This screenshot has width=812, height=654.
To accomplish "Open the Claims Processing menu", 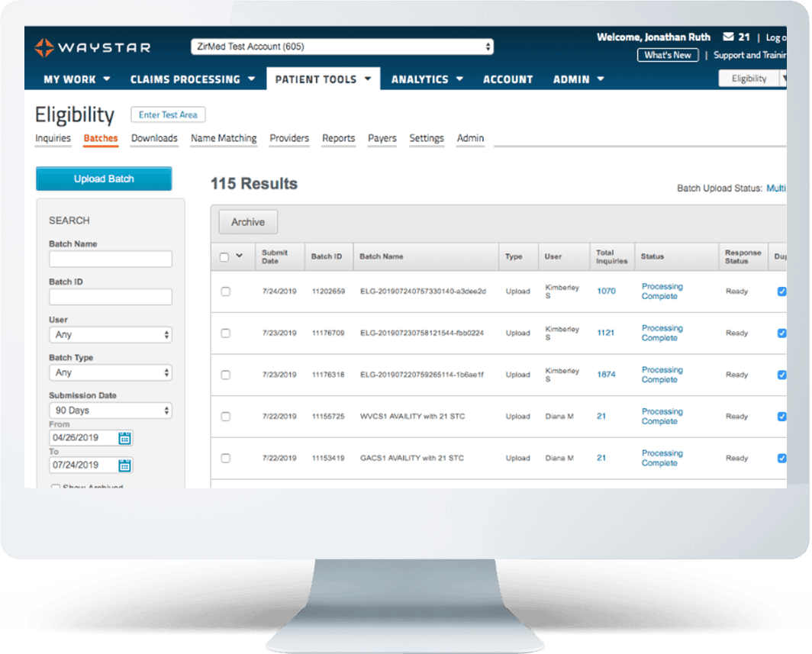I will click(192, 79).
